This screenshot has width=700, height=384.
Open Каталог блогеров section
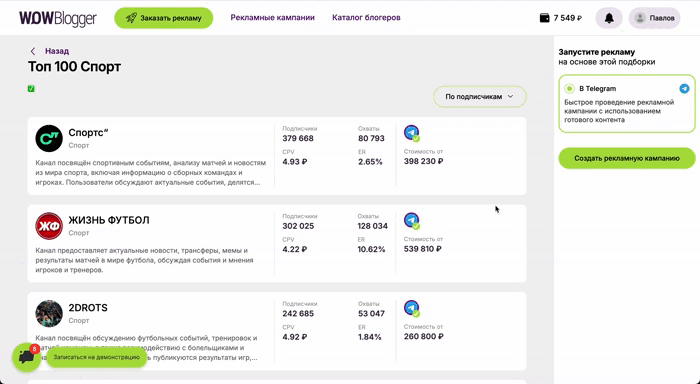point(366,18)
